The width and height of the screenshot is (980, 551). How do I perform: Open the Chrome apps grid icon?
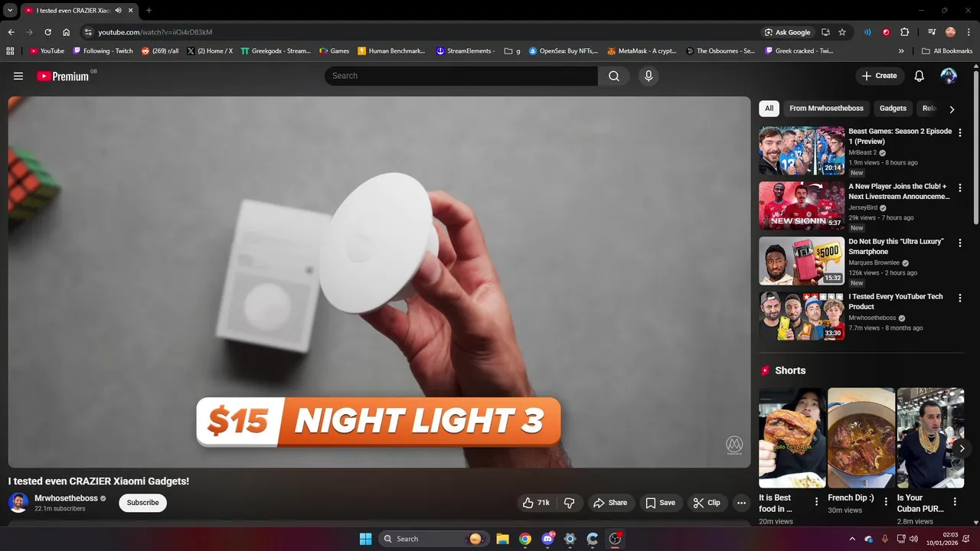[x=10, y=51]
